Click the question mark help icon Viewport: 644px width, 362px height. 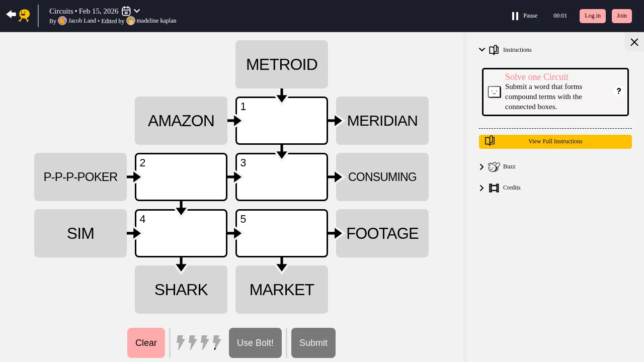click(x=619, y=92)
